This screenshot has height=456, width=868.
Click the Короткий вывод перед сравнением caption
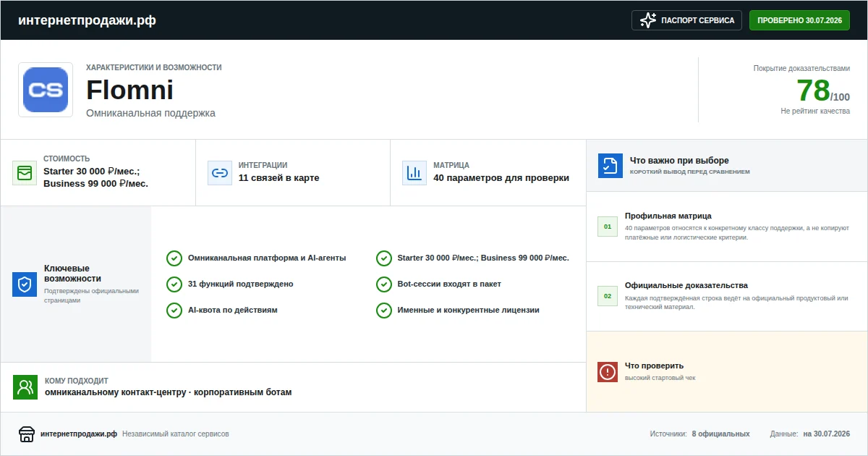pos(690,172)
